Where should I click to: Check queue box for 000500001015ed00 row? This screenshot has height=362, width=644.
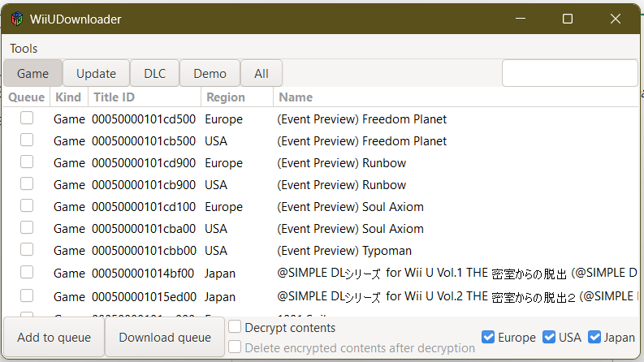coord(27,295)
